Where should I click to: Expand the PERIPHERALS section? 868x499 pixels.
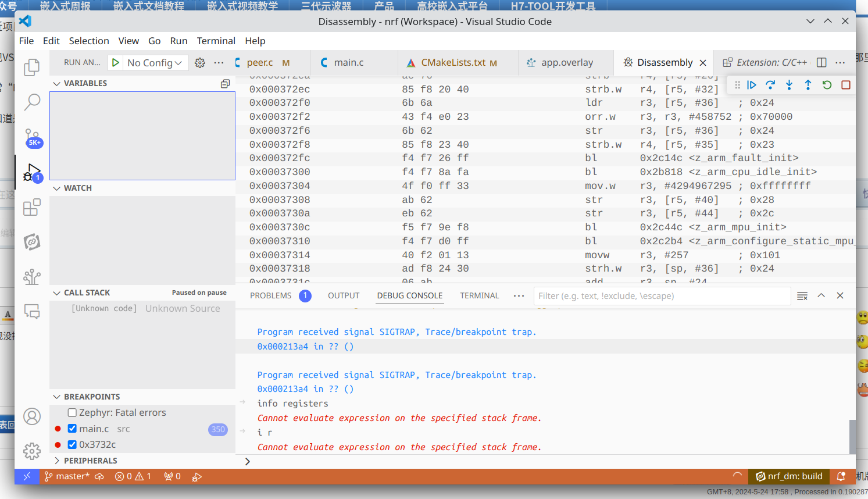(x=85, y=461)
